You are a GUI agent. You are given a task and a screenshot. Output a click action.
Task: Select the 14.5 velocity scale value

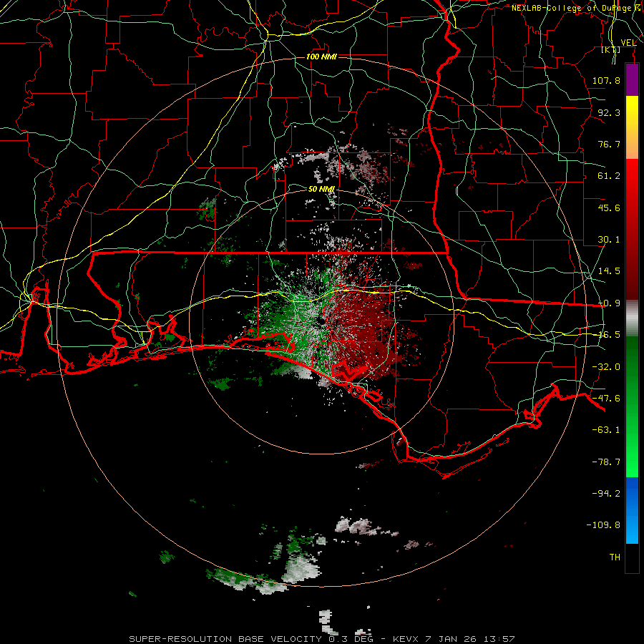coord(609,271)
